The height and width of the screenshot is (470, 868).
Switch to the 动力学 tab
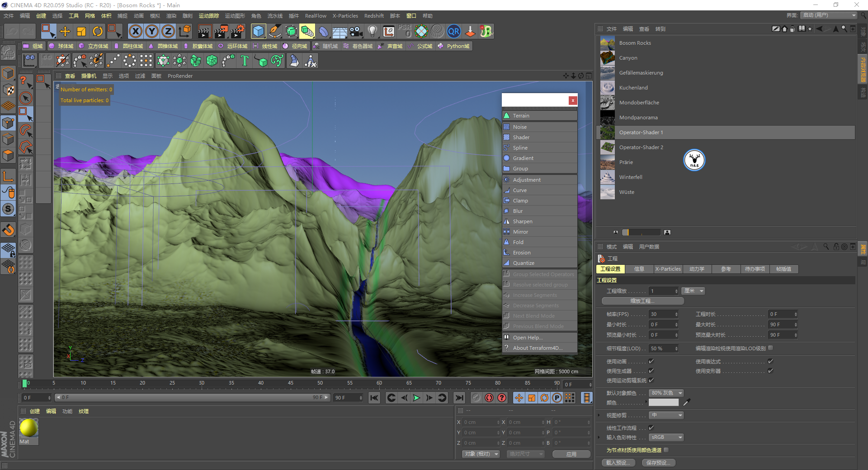(697, 269)
